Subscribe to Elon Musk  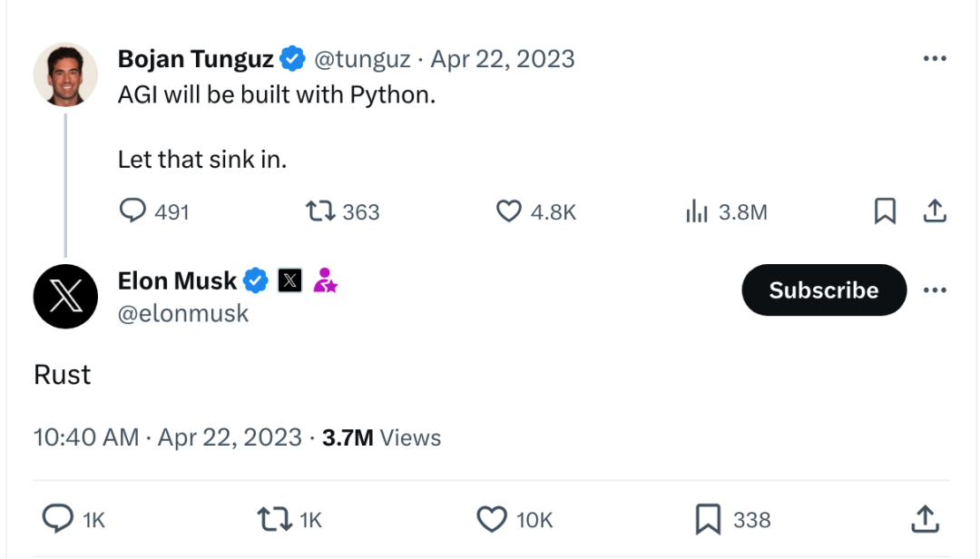[824, 290]
